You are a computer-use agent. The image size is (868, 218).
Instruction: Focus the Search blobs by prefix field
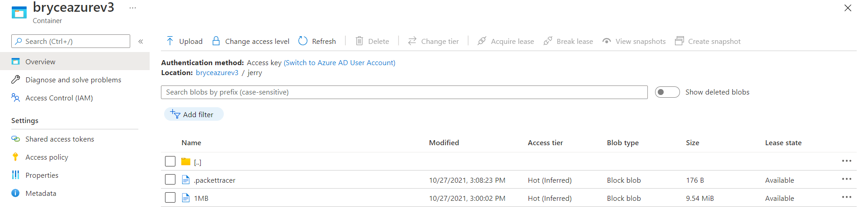(x=404, y=92)
